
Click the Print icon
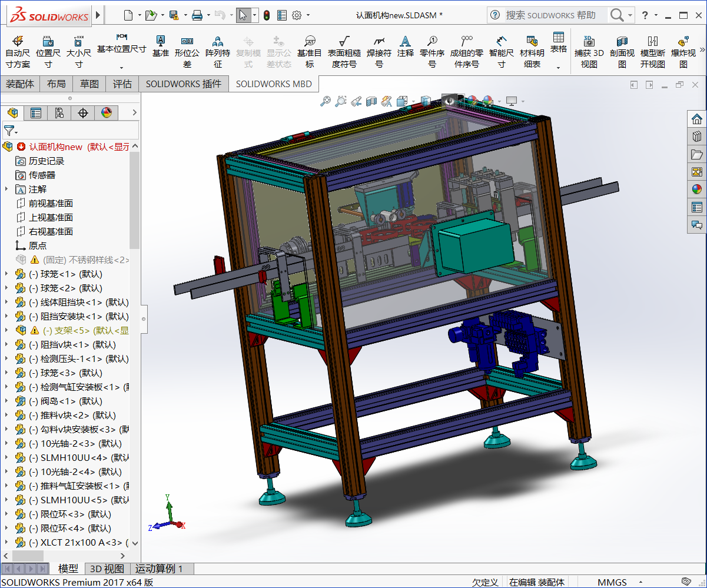tap(197, 15)
